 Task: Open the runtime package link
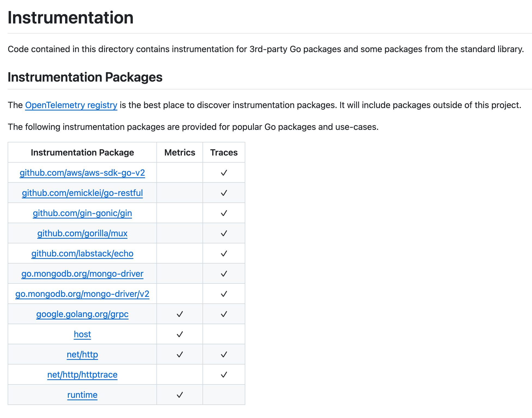pyautogui.click(x=82, y=395)
